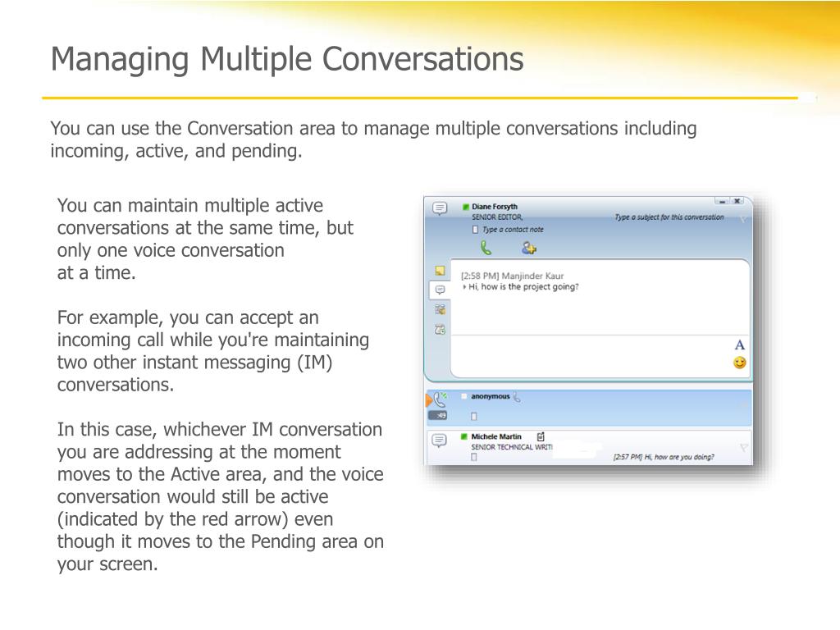Close the conversation window
Viewport: 840px width, 630px height.
pos(737,202)
